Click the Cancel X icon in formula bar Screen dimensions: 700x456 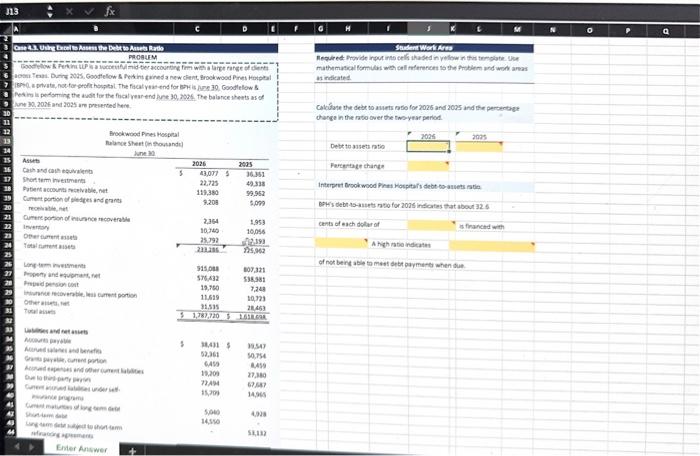tap(69, 11)
